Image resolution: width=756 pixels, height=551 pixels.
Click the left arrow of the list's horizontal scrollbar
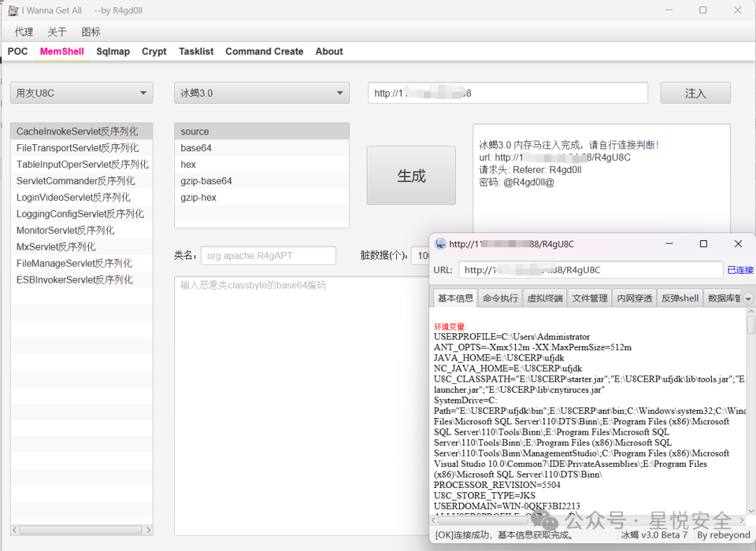click(15, 530)
